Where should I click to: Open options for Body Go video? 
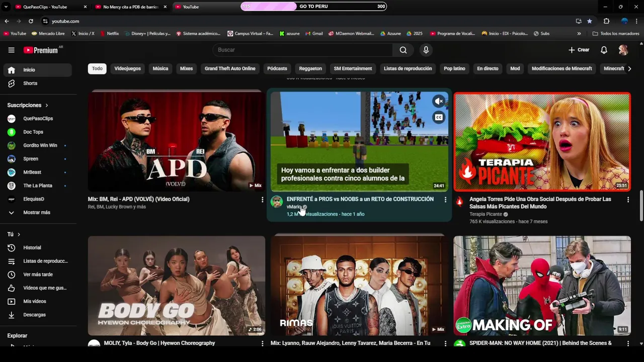[x=262, y=343]
